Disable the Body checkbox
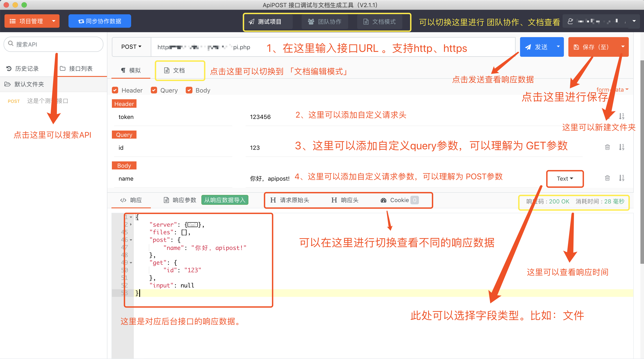This screenshot has height=359, width=644. (189, 90)
